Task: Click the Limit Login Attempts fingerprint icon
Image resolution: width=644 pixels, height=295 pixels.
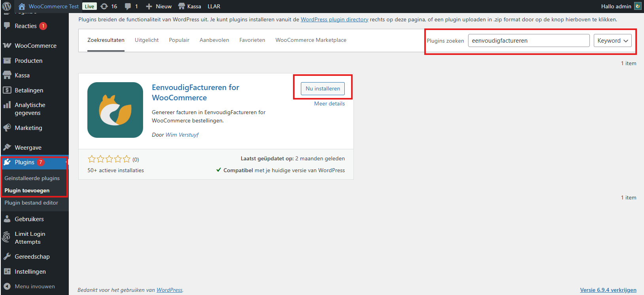Action: tap(7, 237)
